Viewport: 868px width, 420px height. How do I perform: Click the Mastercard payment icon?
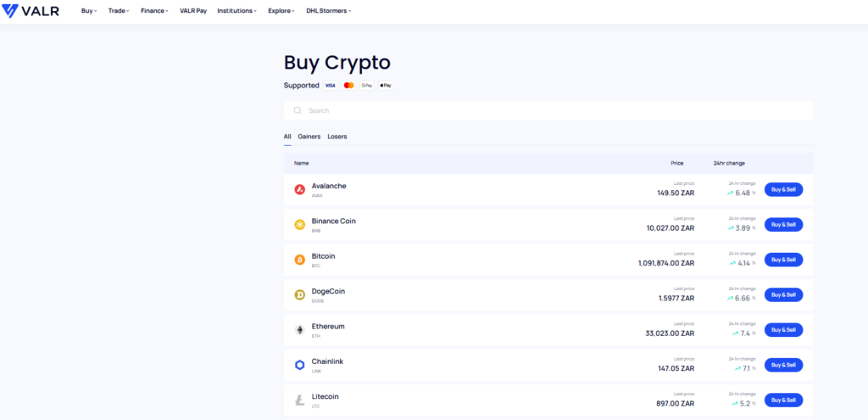tap(348, 86)
